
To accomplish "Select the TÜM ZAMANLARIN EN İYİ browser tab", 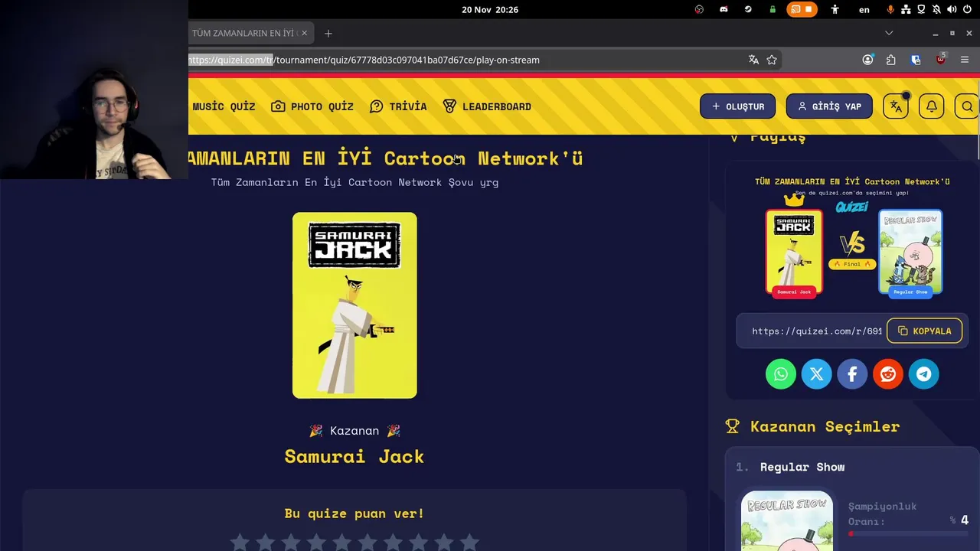I will pos(243,33).
